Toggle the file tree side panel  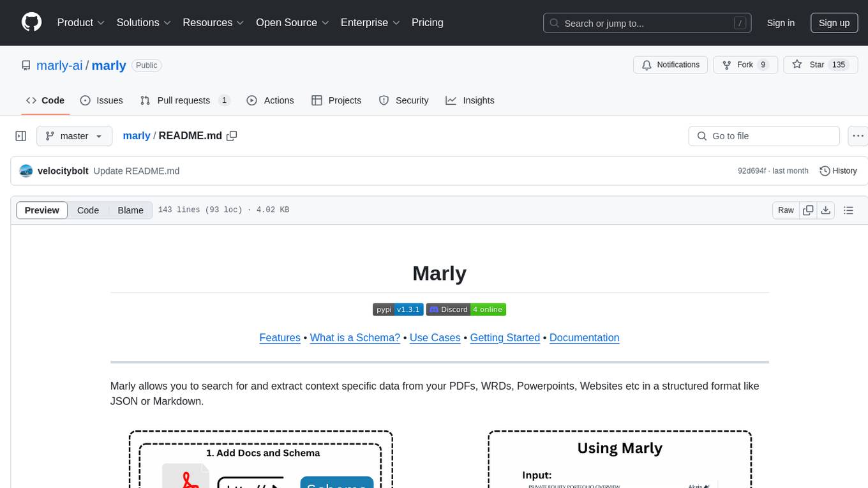[x=21, y=136]
